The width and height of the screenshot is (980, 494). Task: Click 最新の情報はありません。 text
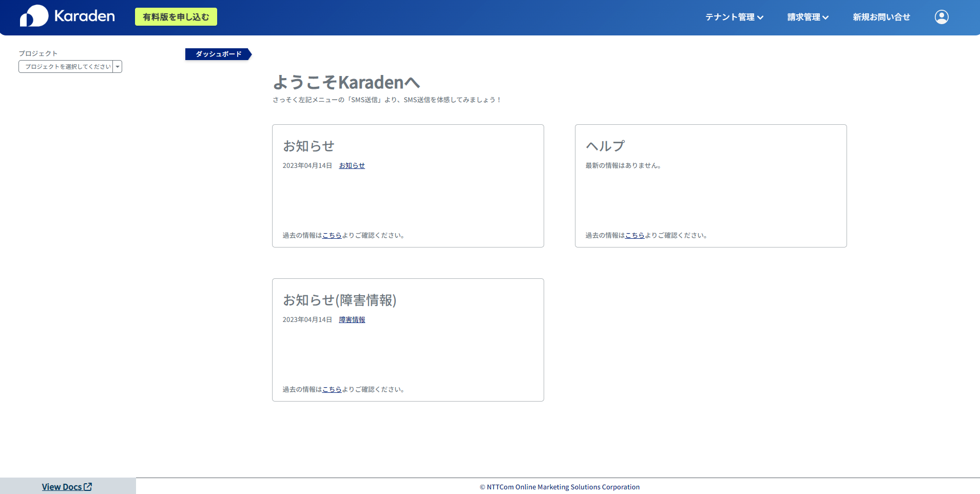point(624,165)
